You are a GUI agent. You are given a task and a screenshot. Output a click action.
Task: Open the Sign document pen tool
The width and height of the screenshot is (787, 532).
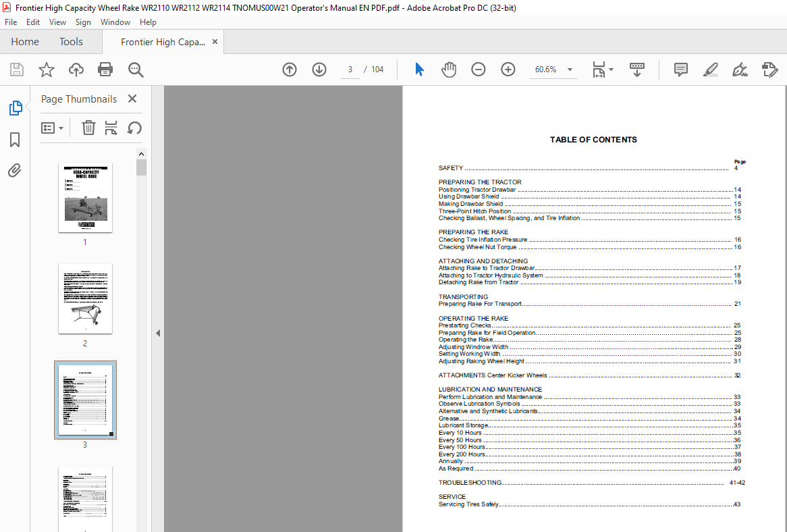click(740, 70)
